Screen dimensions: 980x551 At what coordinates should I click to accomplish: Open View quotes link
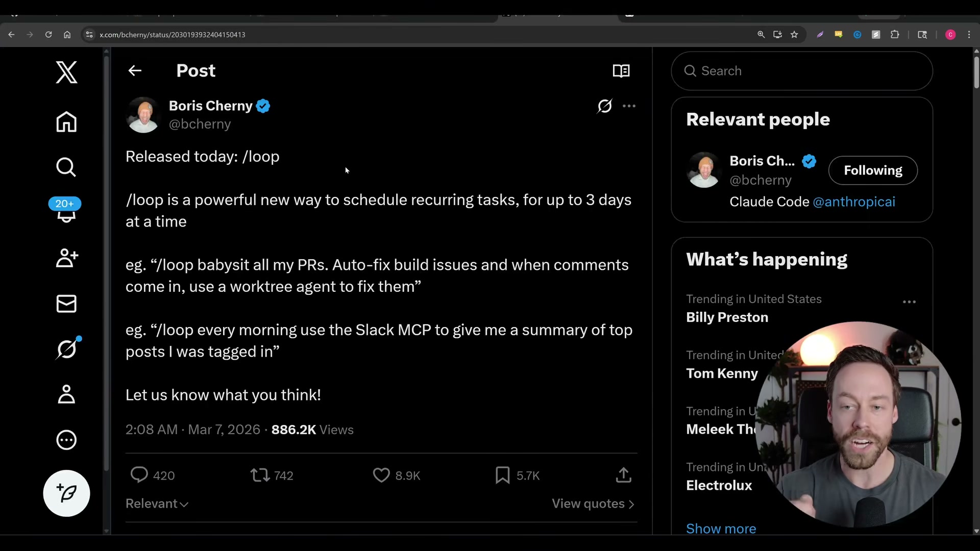593,504
